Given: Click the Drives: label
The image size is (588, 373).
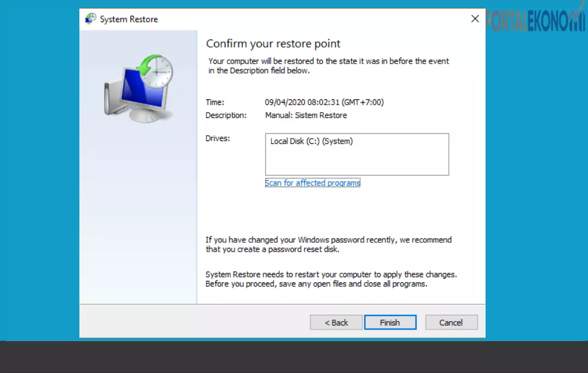Looking at the screenshot, I should (x=218, y=139).
